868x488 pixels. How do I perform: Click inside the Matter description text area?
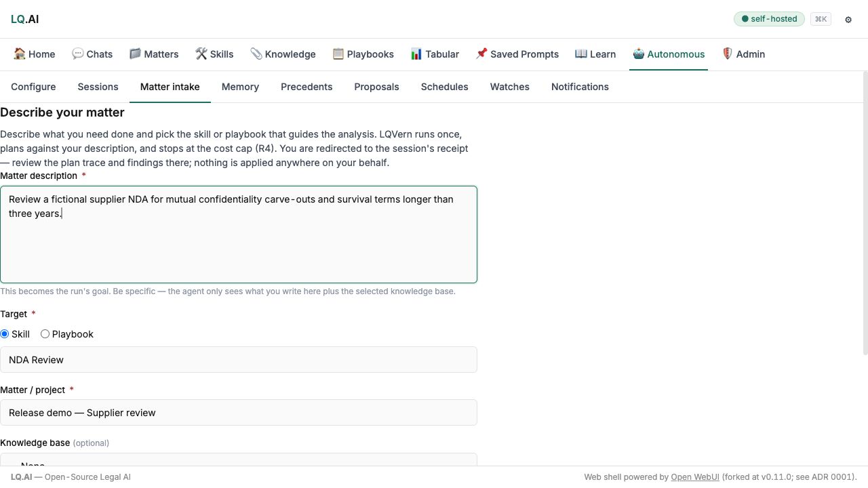239,235
